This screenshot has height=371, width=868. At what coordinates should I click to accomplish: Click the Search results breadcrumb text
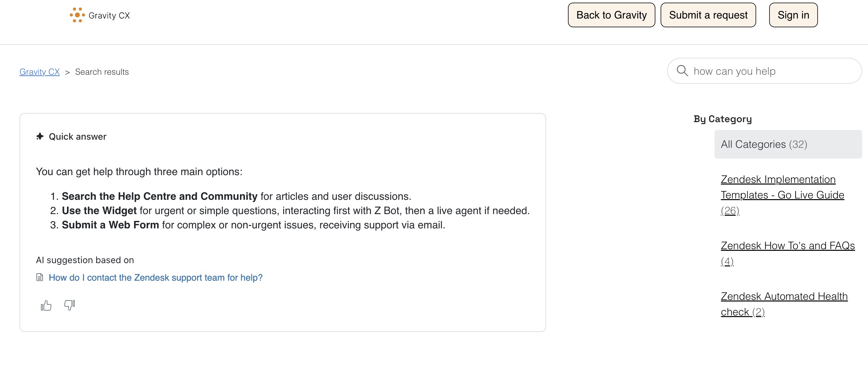pos(102,72)
